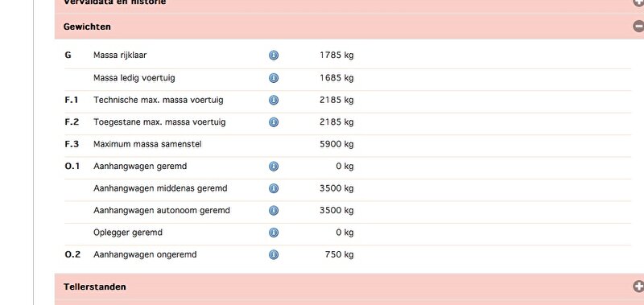Click the Gewichten section header

click(349, 27)
